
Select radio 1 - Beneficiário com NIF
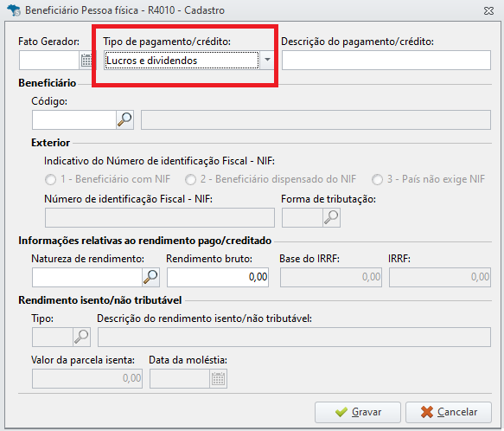point(50,179)
